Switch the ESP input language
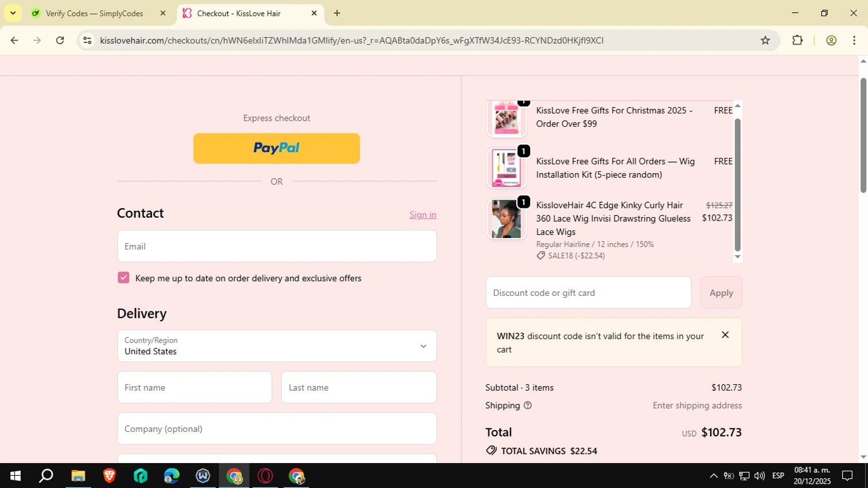Screen dimensions: 868x488 click(778, 476)
